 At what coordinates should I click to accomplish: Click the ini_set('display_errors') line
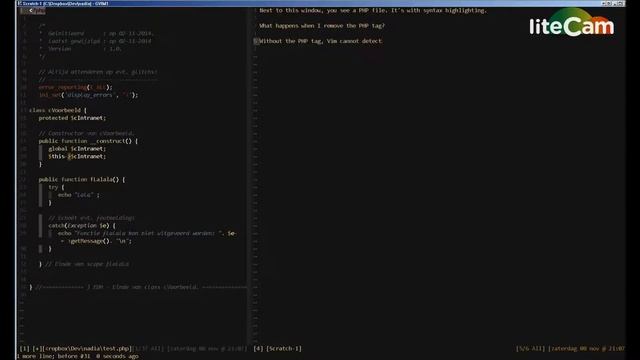pyautogui.click(x=88, y=95)
